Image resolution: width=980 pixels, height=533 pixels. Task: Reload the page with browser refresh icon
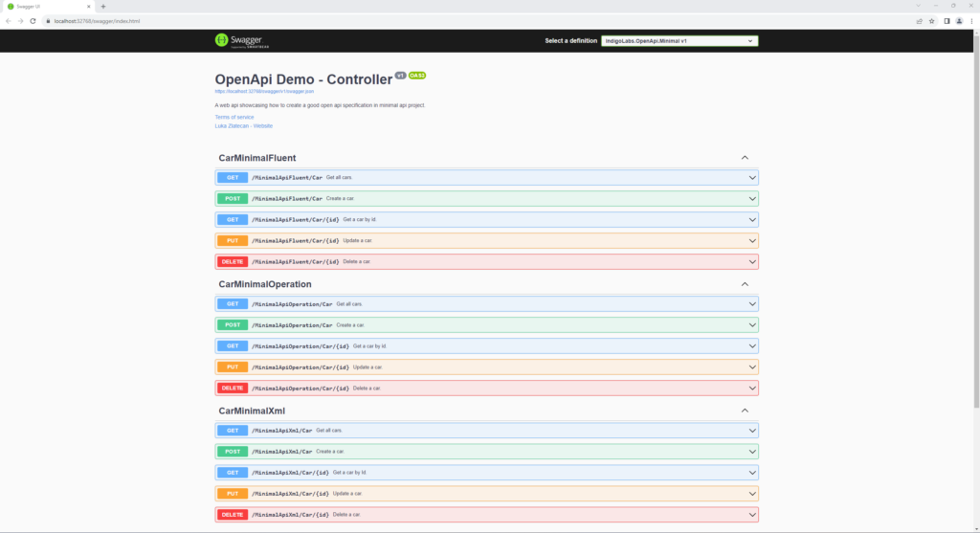(x=33, y=20)
